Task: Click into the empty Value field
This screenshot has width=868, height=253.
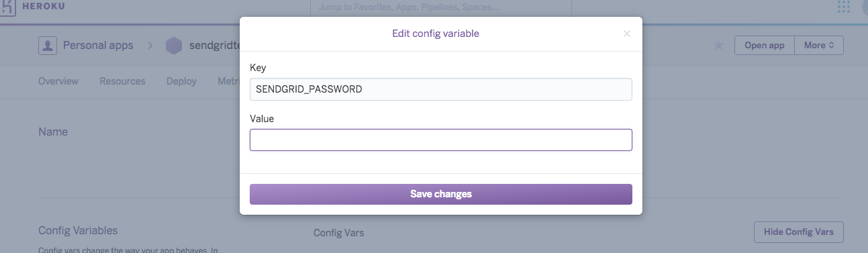Action: 440,140
